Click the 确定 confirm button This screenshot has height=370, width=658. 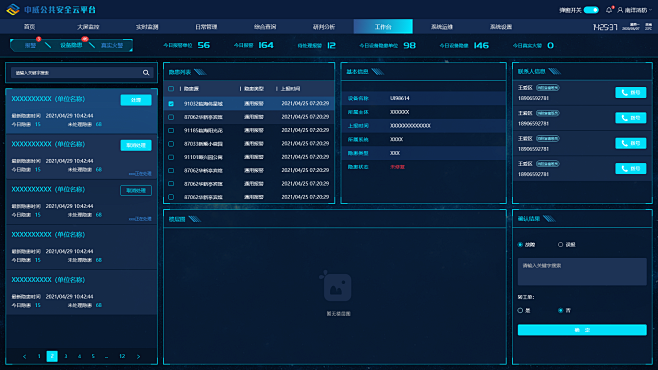point(582,330)
